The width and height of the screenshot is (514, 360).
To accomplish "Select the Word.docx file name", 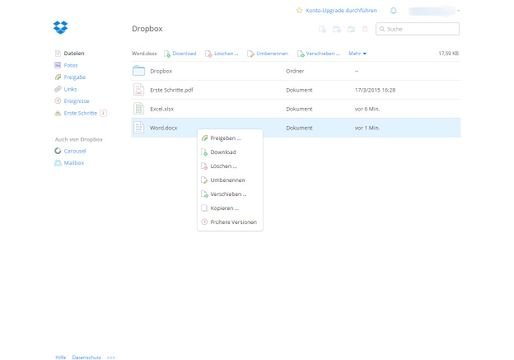I will click(x=163, y=128).
